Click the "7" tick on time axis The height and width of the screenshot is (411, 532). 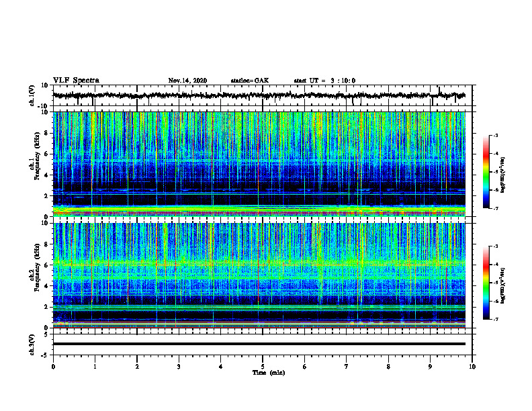coord(347,367)
